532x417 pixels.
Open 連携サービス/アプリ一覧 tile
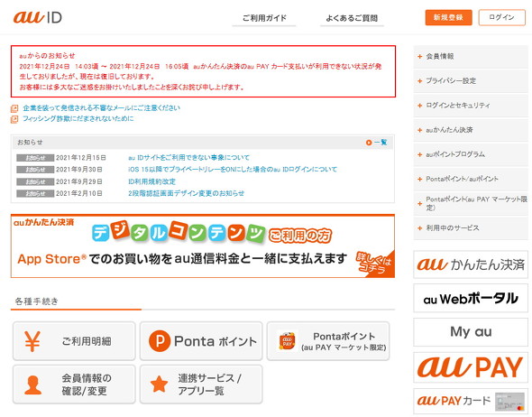[201, 385]
